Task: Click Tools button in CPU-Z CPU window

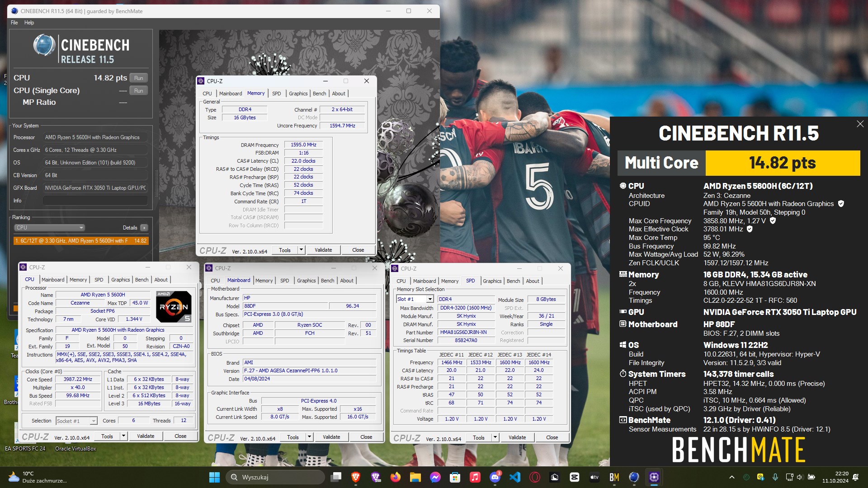Action: [107, 436]
